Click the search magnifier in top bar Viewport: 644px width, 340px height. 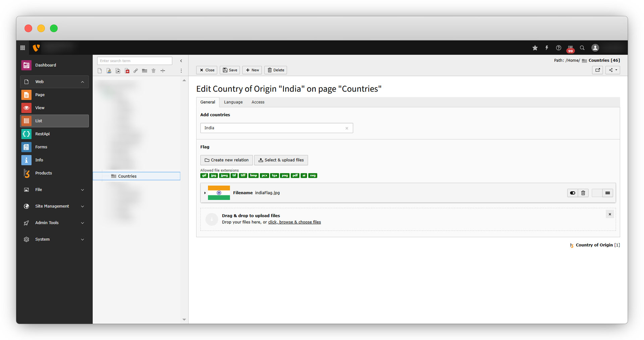pyautogui.click(x=582, y=48)
